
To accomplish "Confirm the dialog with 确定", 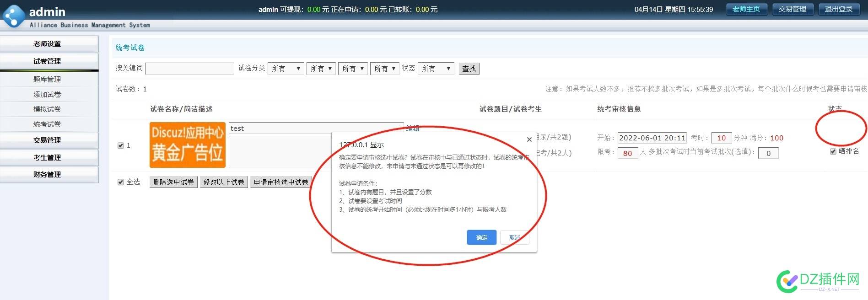I will pos(482,237).
